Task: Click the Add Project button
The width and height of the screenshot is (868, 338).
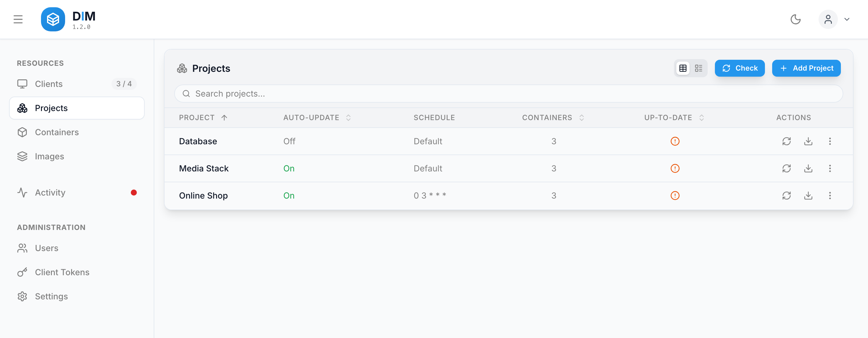Action: pos(806,68)
